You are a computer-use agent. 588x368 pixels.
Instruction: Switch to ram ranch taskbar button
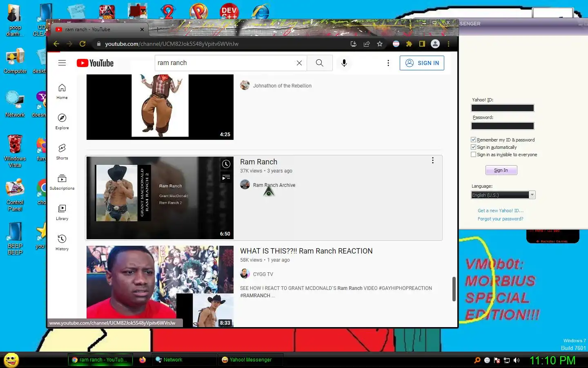coord(100,360)
